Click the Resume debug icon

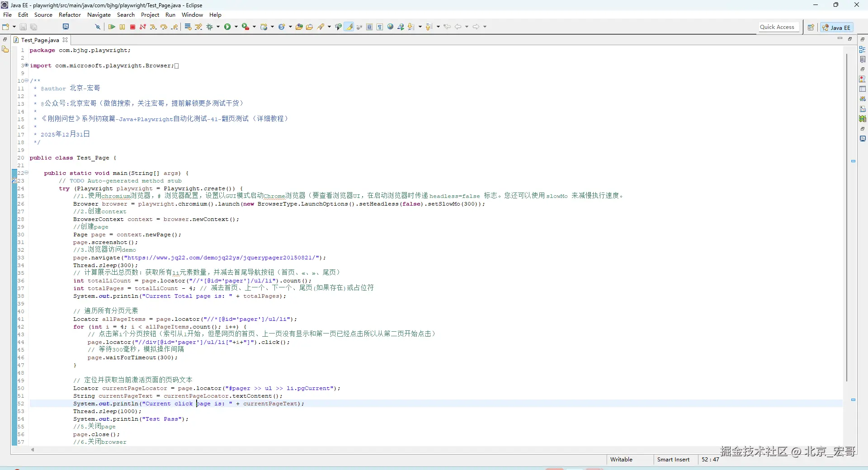click(x=112, y=27)
